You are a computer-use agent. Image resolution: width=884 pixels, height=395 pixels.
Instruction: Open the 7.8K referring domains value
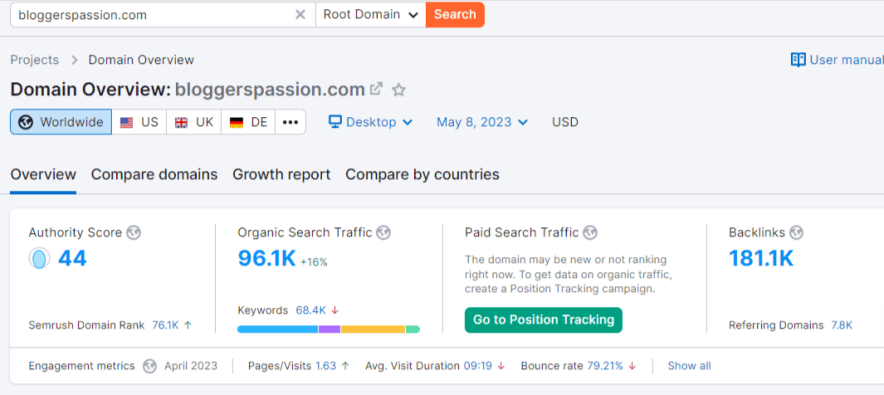842,325
